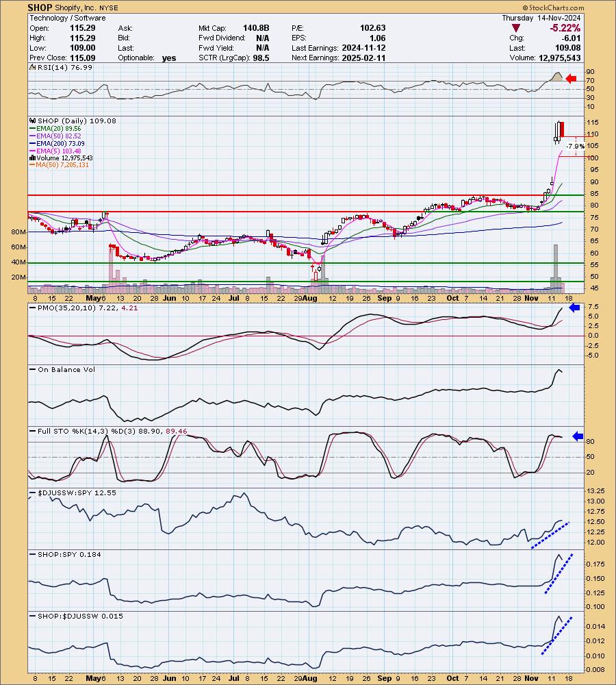Click the Low price 109.00 value
The height and width of the screenshot is (685, 616).
[83, 48]
